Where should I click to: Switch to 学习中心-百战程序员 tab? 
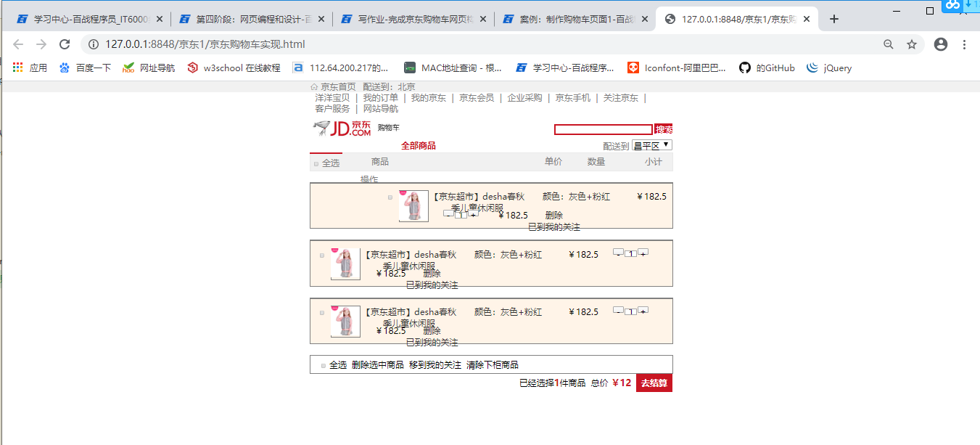click(91, 19)
